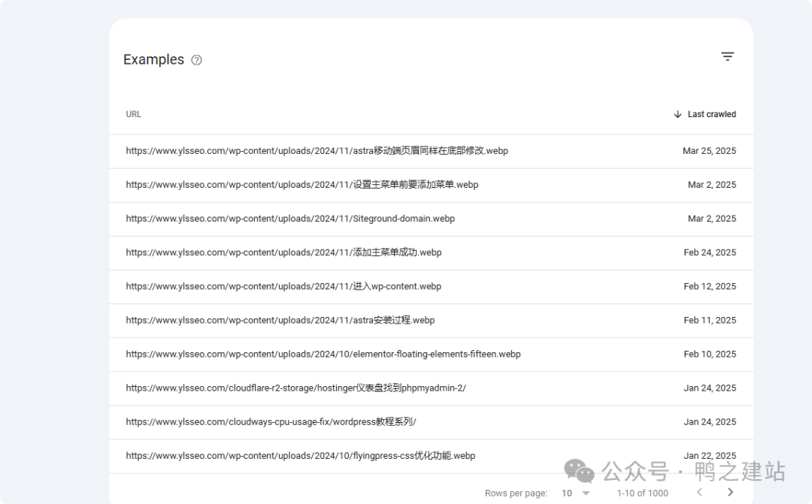Open the Siteground-domain.webp URL row
Viewport: 812px width, 504px height.
point(290,219)
